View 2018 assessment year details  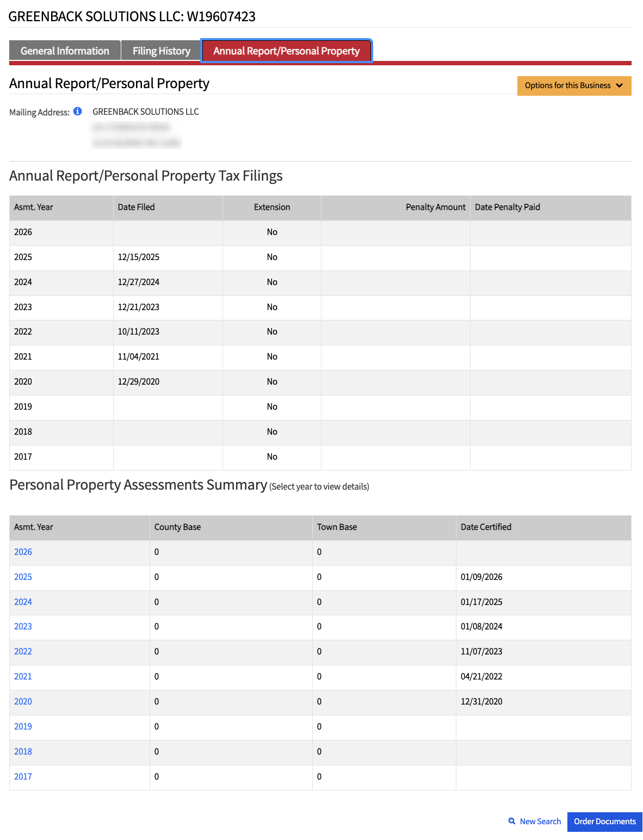[x=23, y=751]
